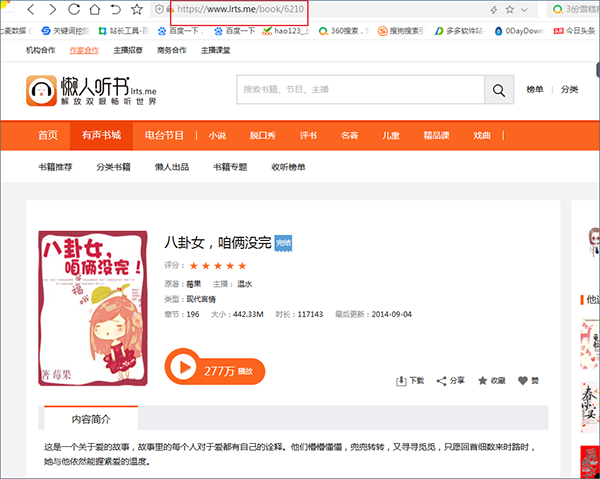The width and height of the screenshot is (600, 479).
Task: Open the 懒人出品 sub-menu item
Action: point(172,167)
